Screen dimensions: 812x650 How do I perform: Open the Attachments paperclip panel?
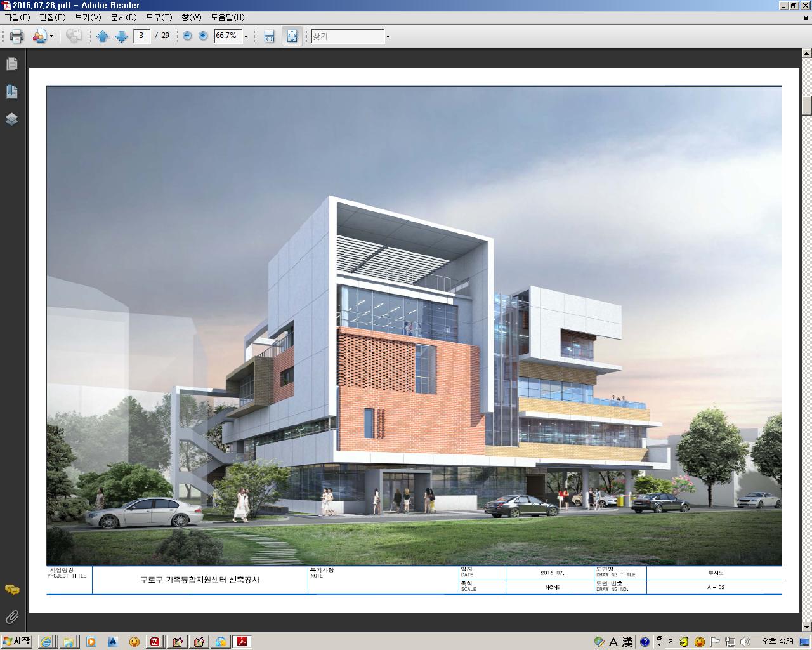[x=11, y=616]
